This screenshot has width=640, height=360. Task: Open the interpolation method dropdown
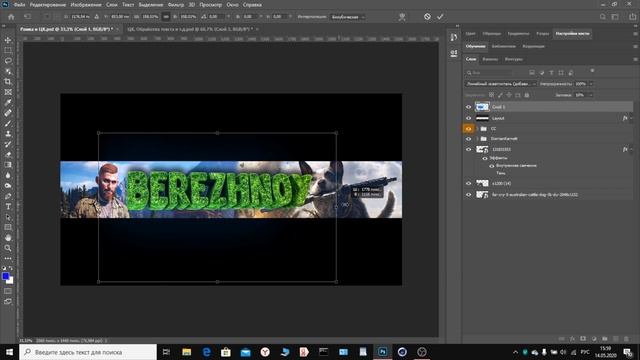point(348,17)
